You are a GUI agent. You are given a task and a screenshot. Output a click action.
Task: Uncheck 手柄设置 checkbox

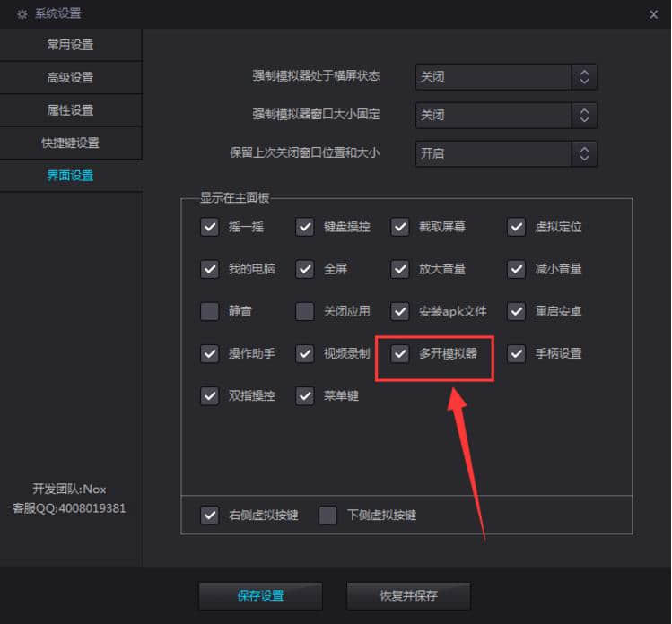(x=517, y=354)
